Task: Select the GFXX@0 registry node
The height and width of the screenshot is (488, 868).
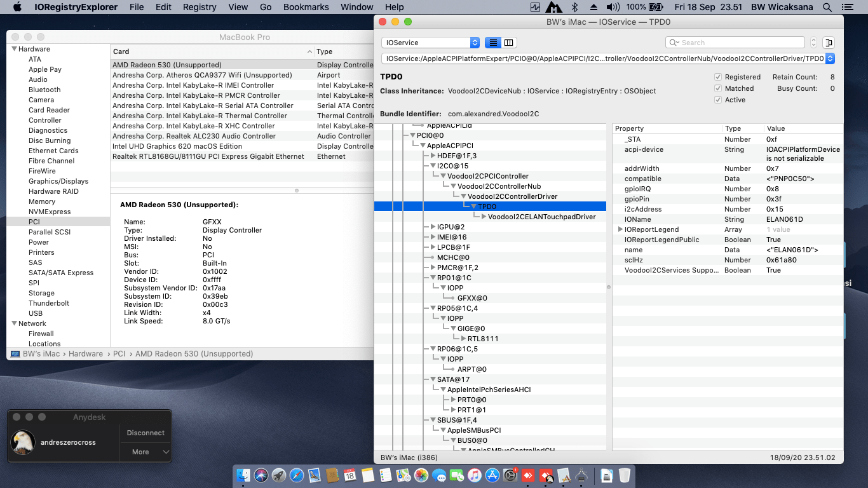Action: [472, 298]
